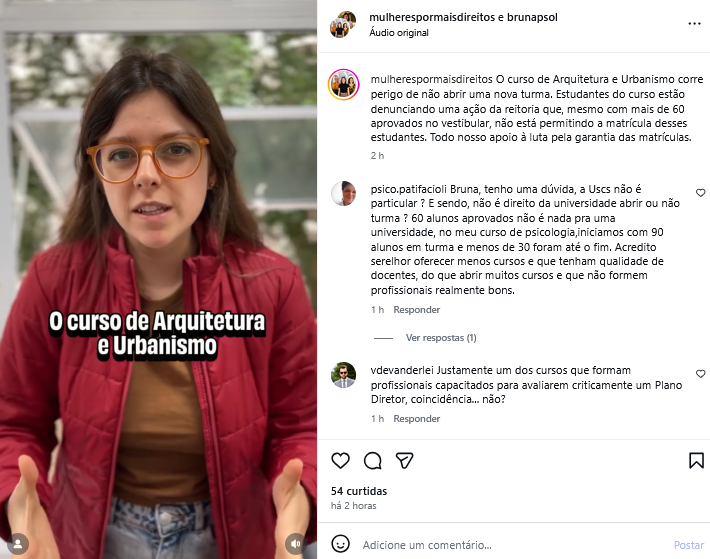The image size is (710, 559).
Task: Toggle the video sound speaker icon
Action: click(x=295, y=544)
